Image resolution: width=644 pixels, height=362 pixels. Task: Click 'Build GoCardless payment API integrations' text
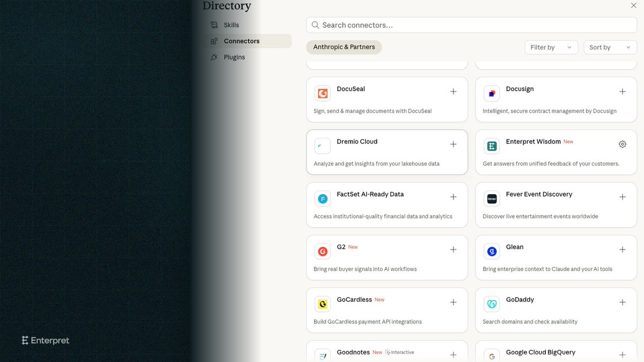pos(368,322)
